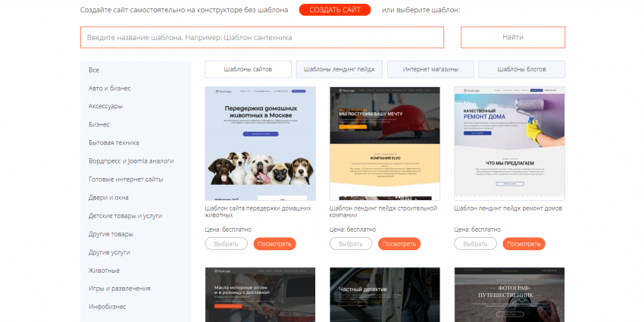Open the Частный детектив template thumbnail
The height and width of the screenshot is (322, 644).
[385, 295]
